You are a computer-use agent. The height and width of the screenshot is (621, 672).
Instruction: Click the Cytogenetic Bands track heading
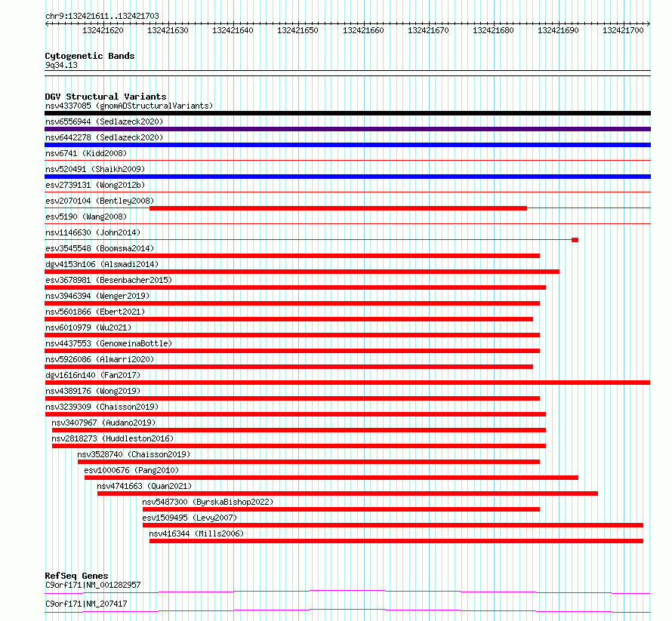point(90,56)
